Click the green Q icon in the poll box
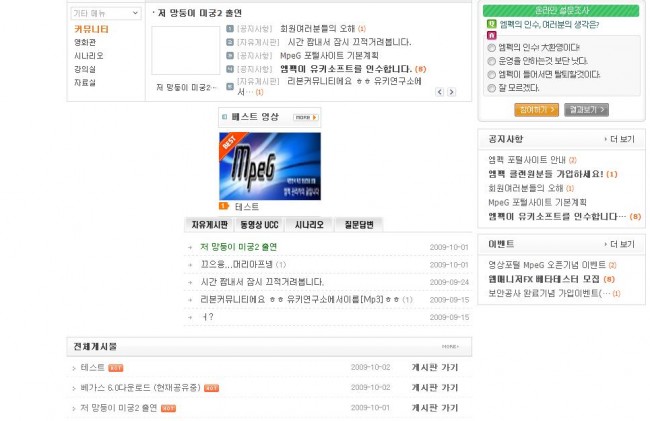The height and width of the screenshot is (421, 650). (x=491, y=23)
